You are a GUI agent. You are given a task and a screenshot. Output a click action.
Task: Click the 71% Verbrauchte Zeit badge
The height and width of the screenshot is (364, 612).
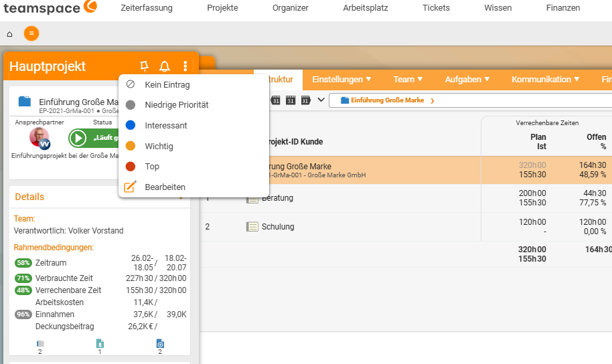pos(23,278)
